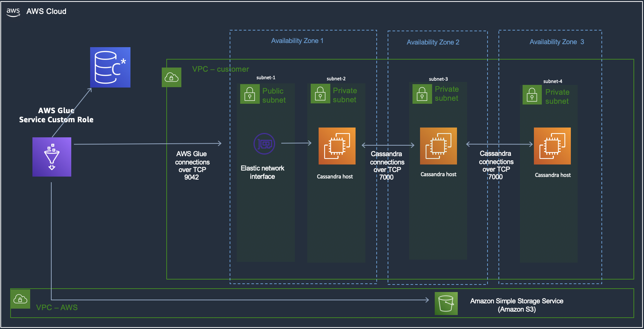Click the subnet-1 label
The image size is (644, 329).
tap(266, 78)
